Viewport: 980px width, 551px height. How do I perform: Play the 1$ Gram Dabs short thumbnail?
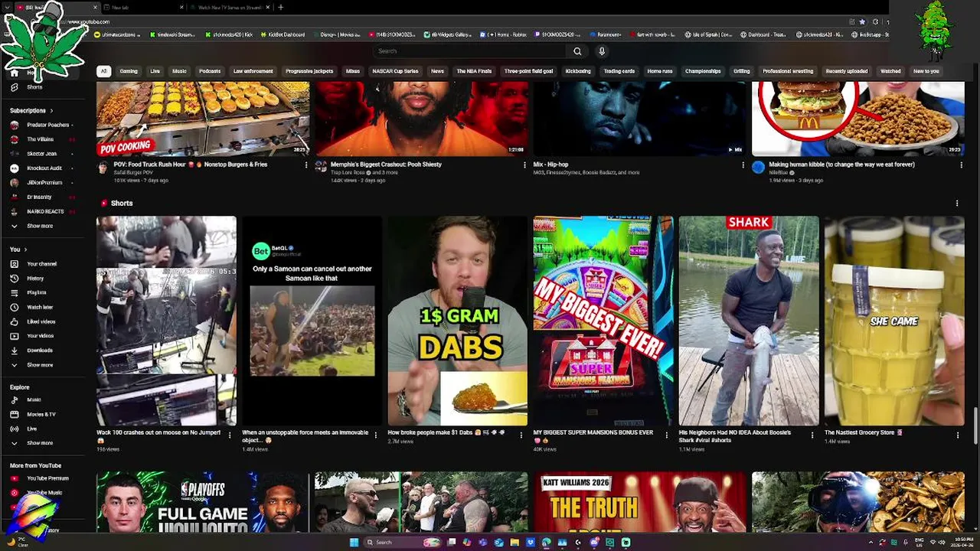[x=457, y=321]
